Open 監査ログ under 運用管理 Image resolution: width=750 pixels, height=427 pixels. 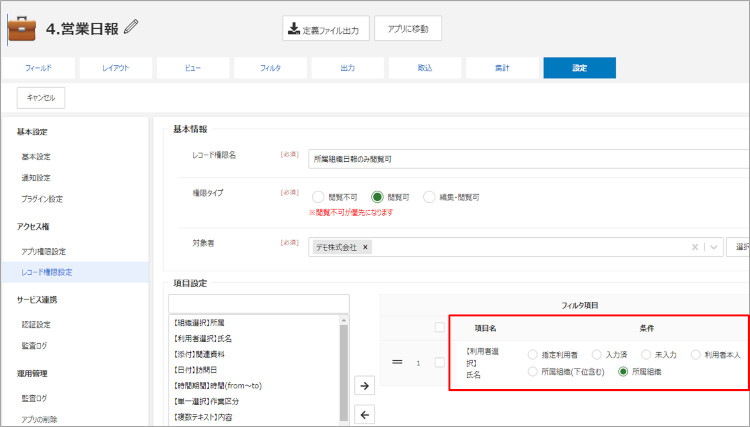[x=34, y=398]
